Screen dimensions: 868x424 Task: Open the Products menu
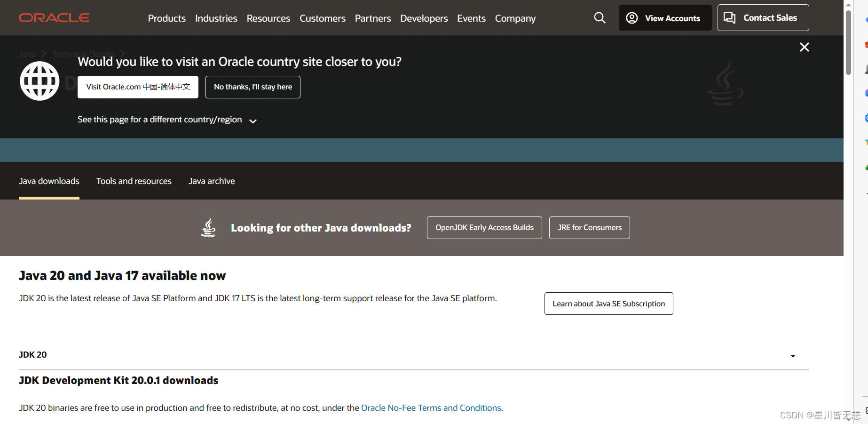[x=166, y=18]
